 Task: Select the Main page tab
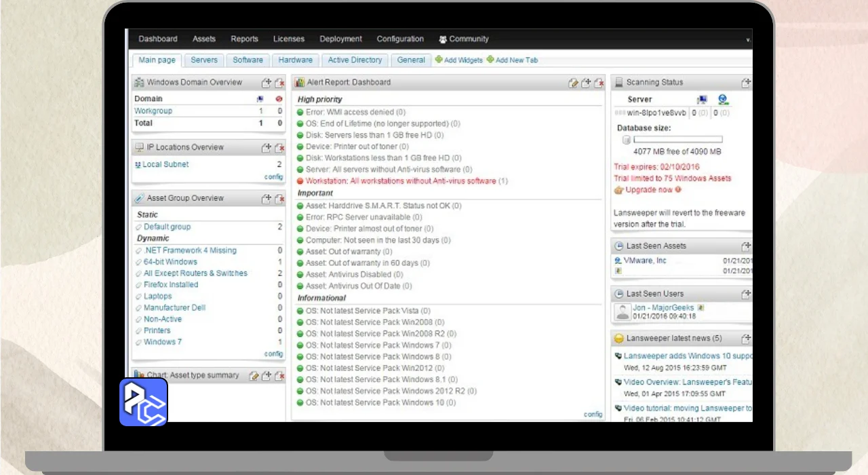click(x=157, y=60)
